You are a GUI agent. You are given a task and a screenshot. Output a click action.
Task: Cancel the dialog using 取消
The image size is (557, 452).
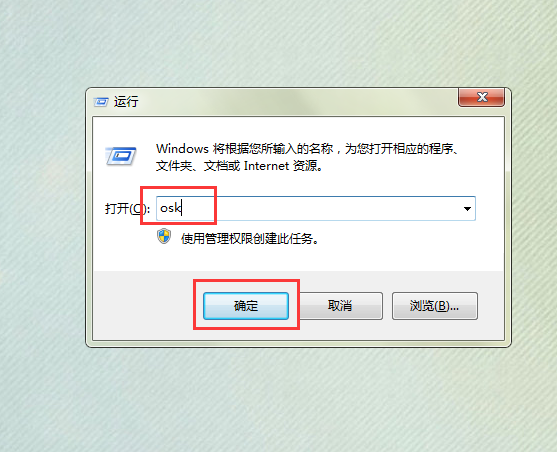(340, 306)
